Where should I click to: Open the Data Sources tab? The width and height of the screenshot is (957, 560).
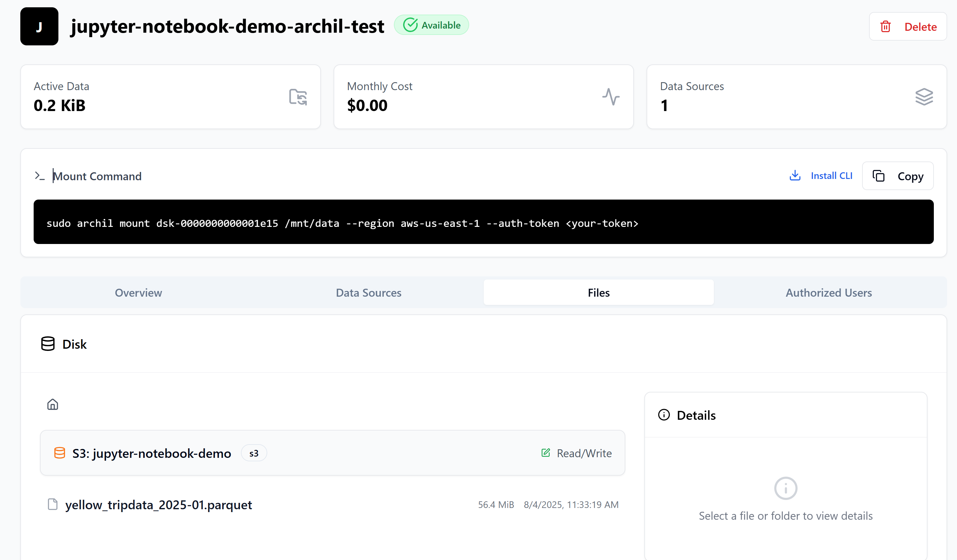click(369, 293)
